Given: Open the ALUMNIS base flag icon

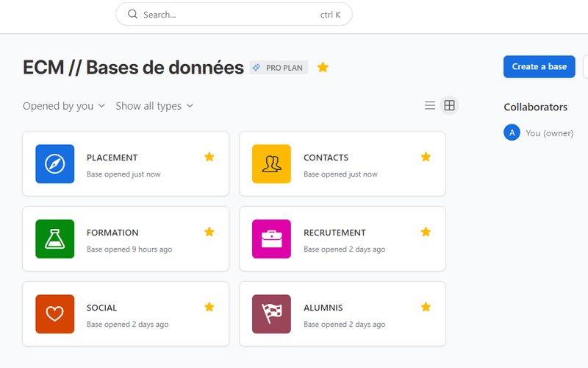Looking at the screenshot, I should click(x=271, y=314).
